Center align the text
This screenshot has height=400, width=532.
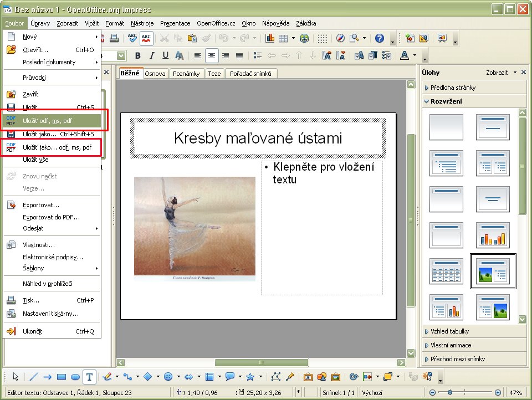[x=211, y=55]
